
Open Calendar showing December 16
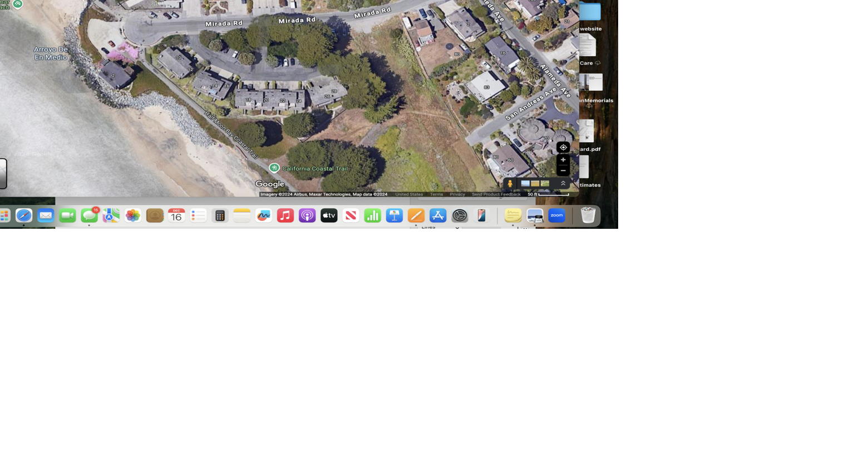click(176, 215)
